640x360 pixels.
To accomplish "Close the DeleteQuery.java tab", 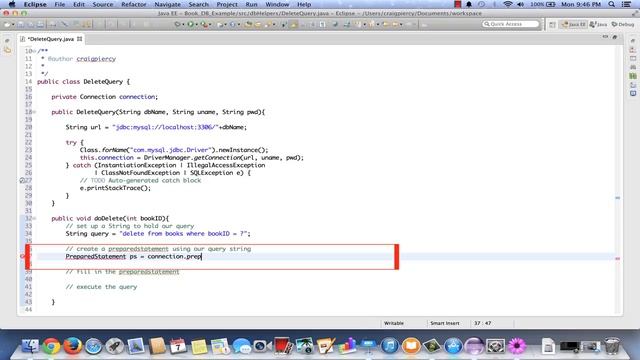I will click(x=79, y=39).
